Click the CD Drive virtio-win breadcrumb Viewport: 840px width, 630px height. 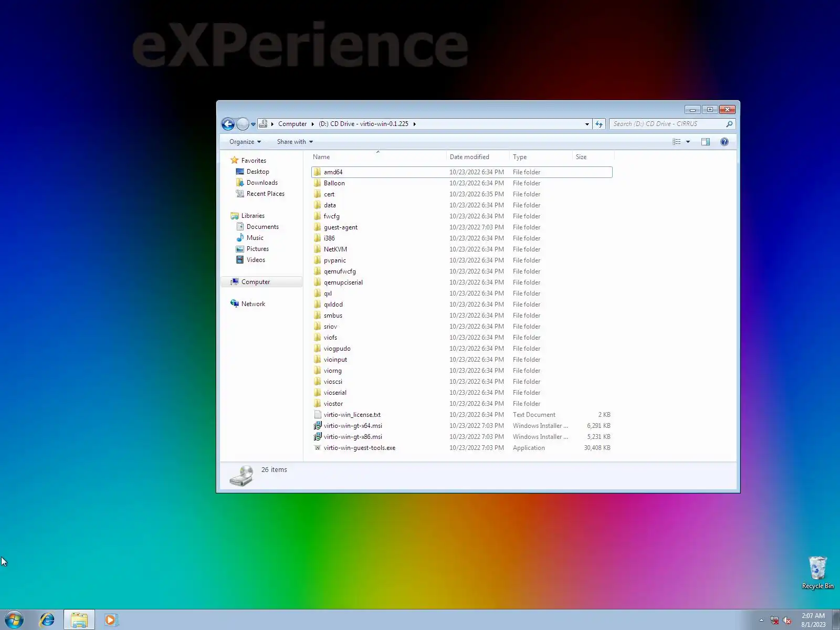363,124
